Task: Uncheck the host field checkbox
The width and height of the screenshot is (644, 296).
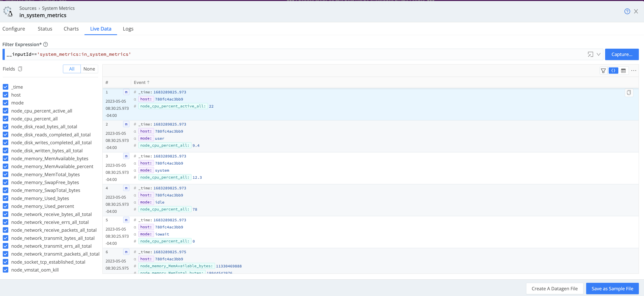Action: 6,95
